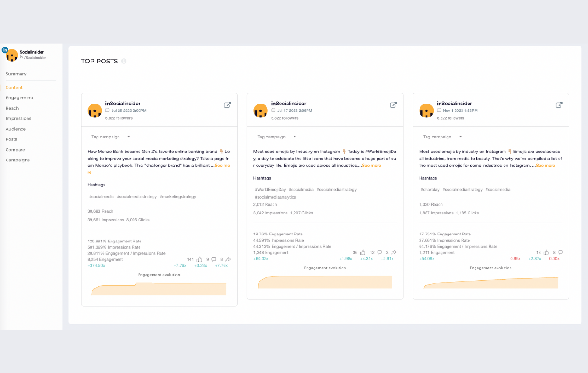This screenshot has height=373, width=588.
Task: Click 1,297 Clicks value
Action: [301, 213]
